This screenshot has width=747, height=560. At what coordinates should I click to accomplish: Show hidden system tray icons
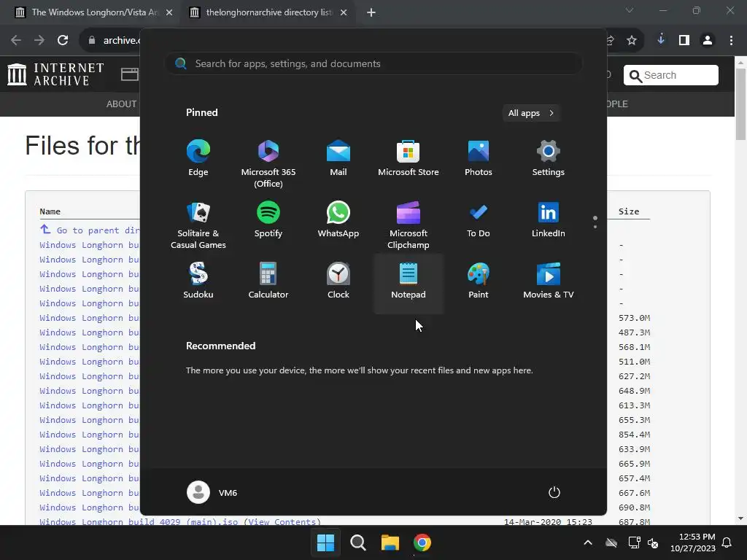[x=588, y=542]
